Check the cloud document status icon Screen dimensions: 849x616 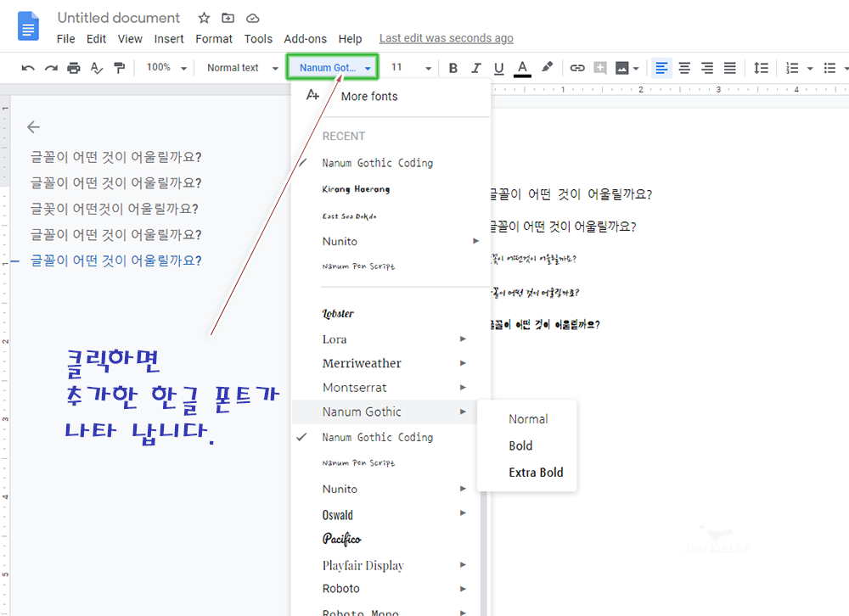click(252, 19)
